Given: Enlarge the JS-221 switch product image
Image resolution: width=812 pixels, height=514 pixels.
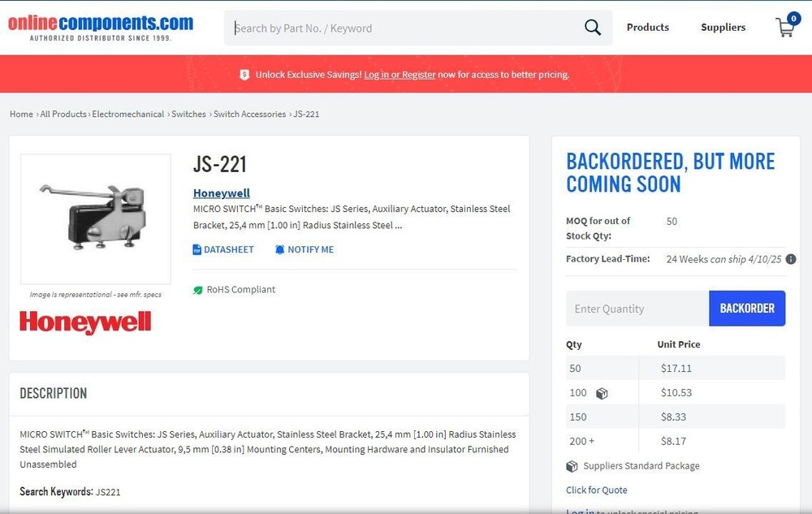Looking at the screenshot, I should pyautogui.click(x=96, y=218).
